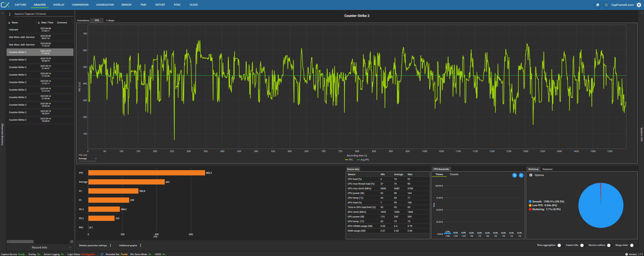
Task: Click the refresh icon in status bar
Action: pyautogui.click(x=102, y=254)
